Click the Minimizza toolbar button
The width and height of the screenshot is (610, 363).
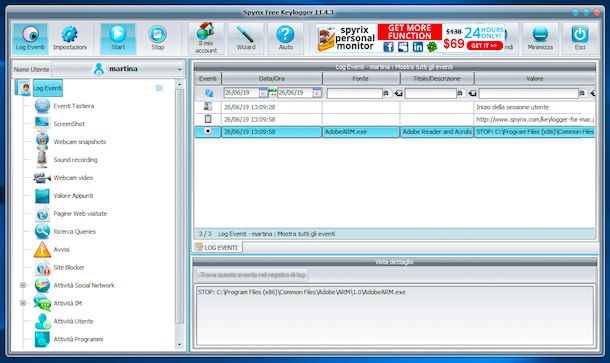pyautogui.click(x=540, y=38)
